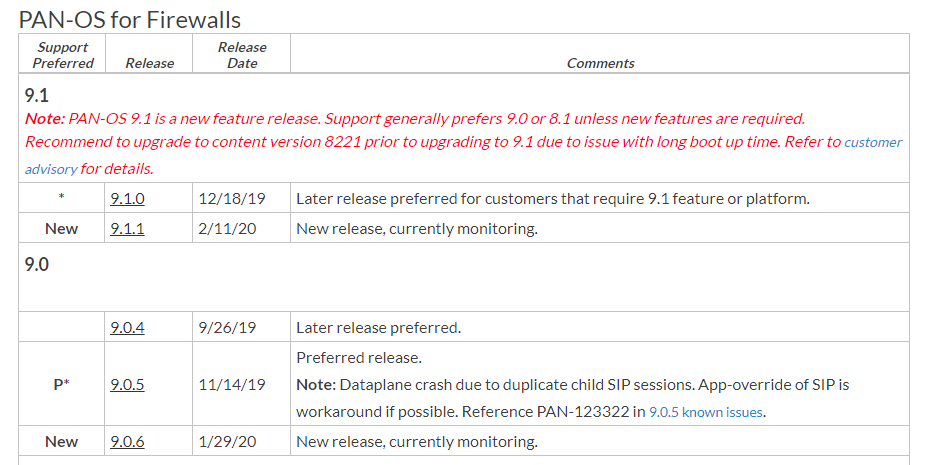Screen dimensions: 925x465
Task: Click the "Support Preferred" column header
Action: pos(63,55)
